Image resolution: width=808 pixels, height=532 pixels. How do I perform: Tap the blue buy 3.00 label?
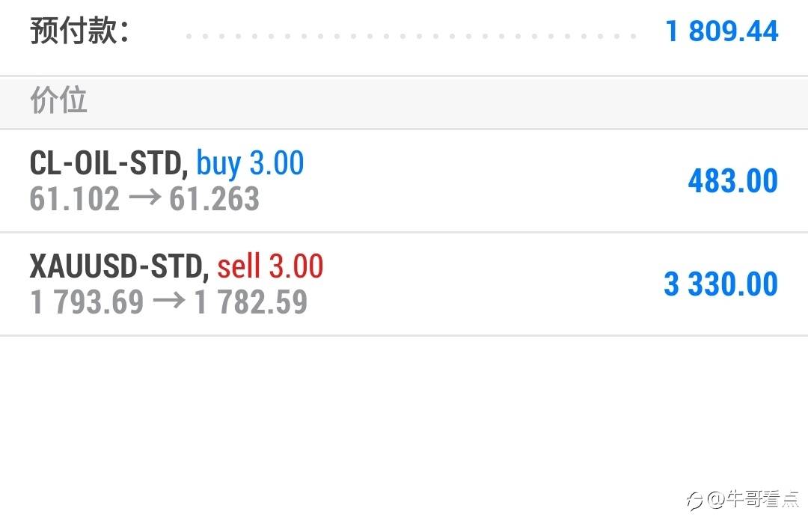(250, 163)
